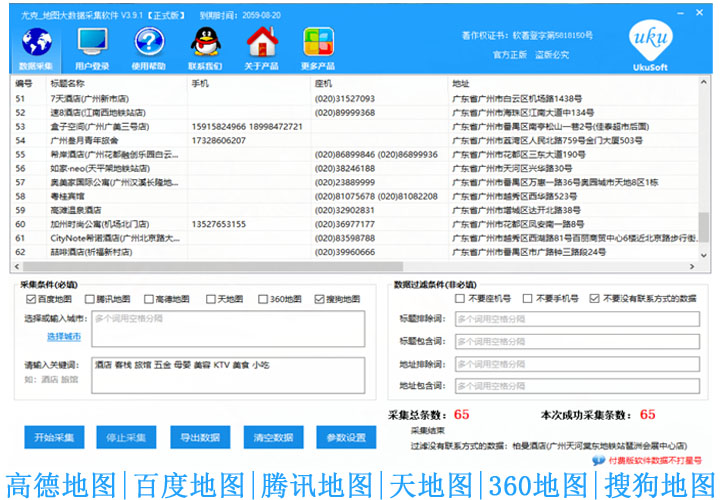Image resolution: width=720 pixels, height=500 pixels.
Task: Sort by 手机 column header
Action: 200,84
